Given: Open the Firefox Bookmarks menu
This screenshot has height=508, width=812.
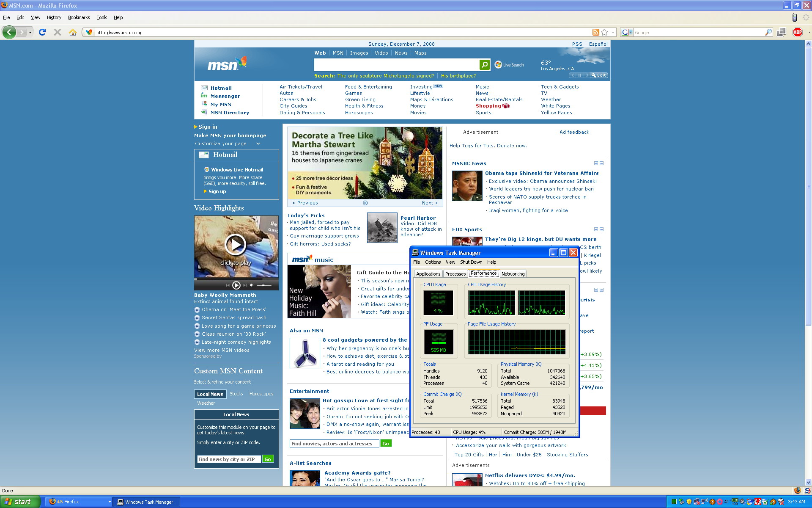Looking at the screenshot, I should coord(79,17).
